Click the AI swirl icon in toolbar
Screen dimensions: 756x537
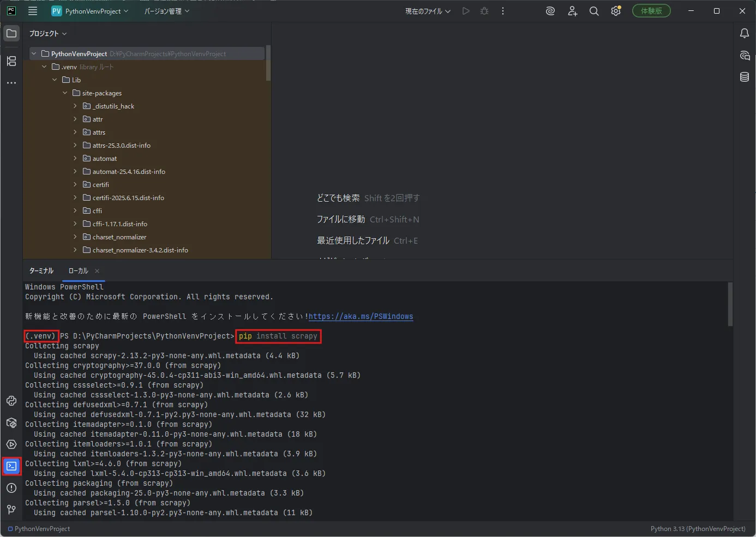click(x=550, y=11)
